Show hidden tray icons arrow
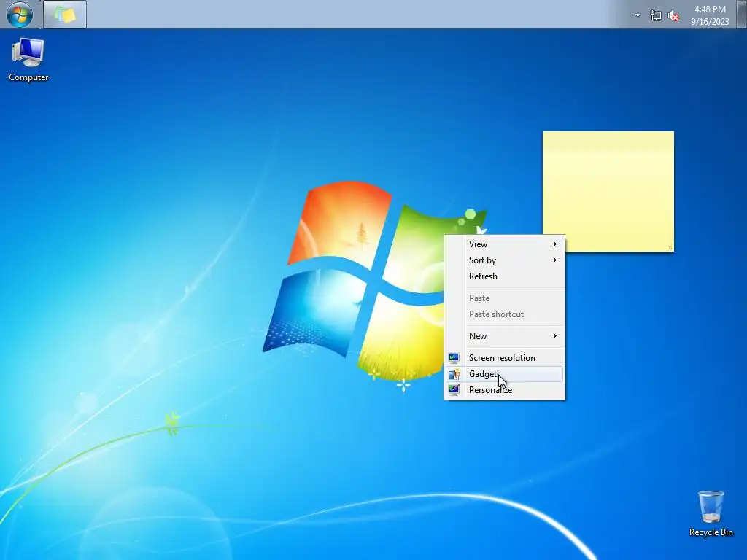 (638, 15)
